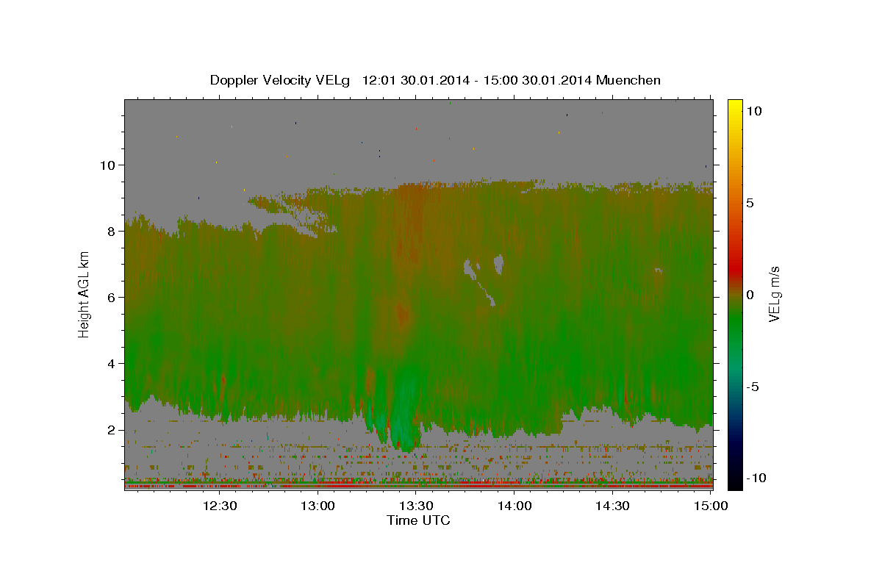
Task: Click the '13:00' time axis label
Action: click(x=318, y=506)
